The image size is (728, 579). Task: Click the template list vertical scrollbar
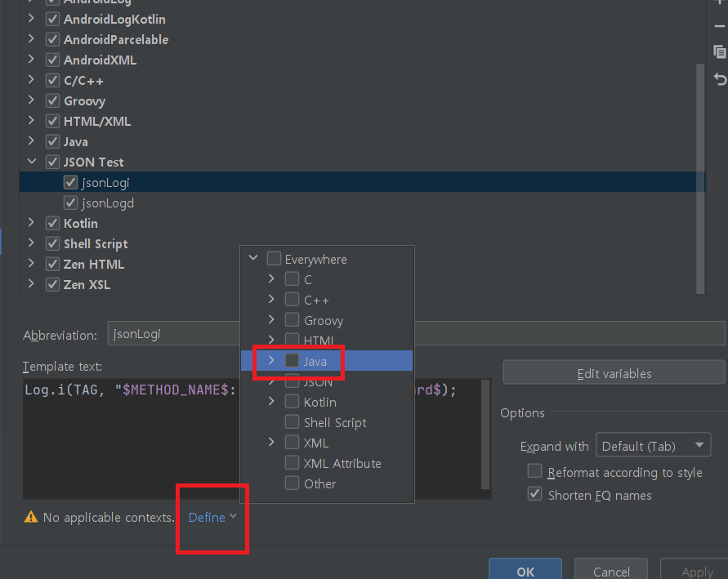(x=700, y=179)
